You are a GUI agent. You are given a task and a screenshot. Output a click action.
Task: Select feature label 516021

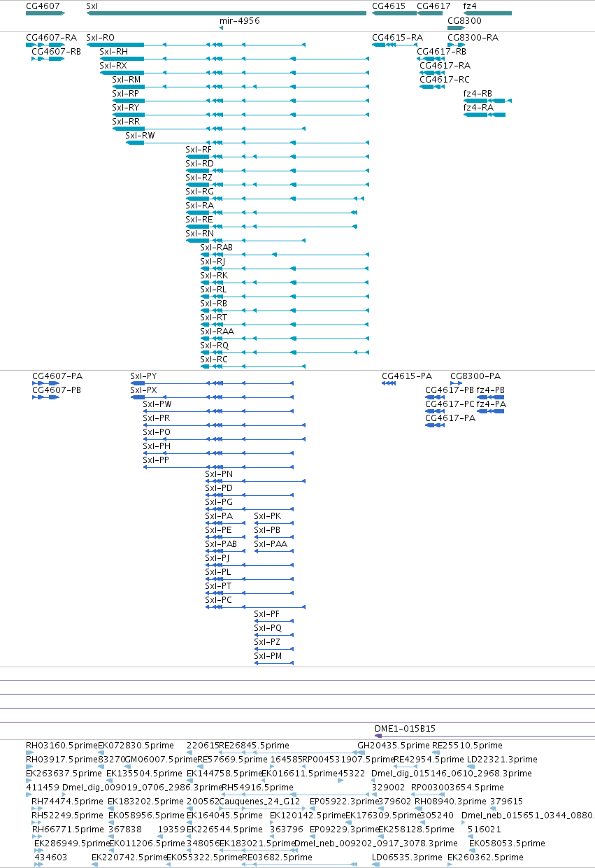pos(485,830)
